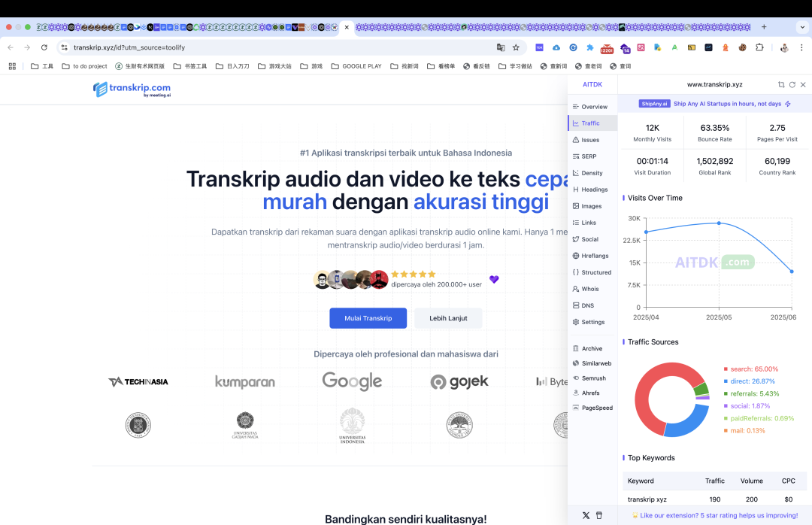
Task: Click the site info icon in address bar
Action: pos(64,47)
